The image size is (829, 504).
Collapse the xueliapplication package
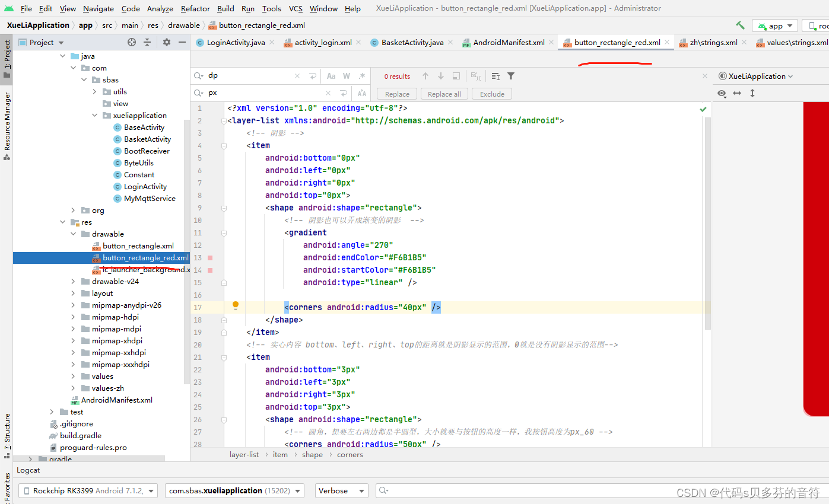click(95, 115)
